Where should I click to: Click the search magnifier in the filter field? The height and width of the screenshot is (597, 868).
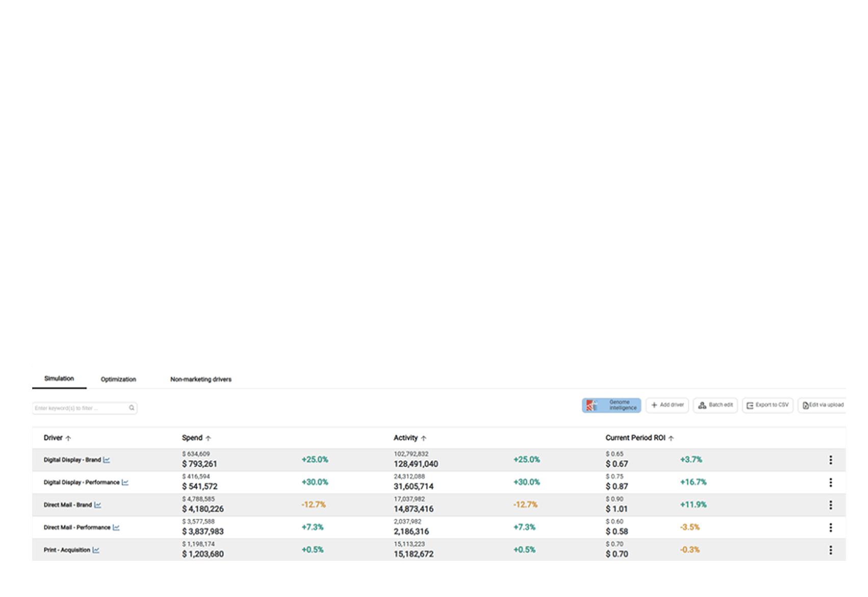[x=132, y=408]
